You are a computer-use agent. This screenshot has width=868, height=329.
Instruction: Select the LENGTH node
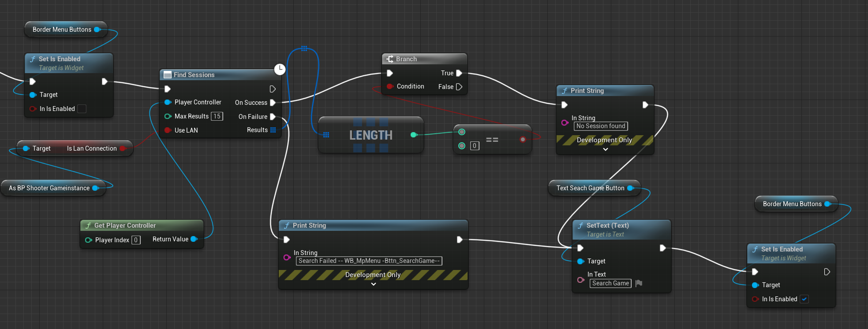(x=371, y=135)
